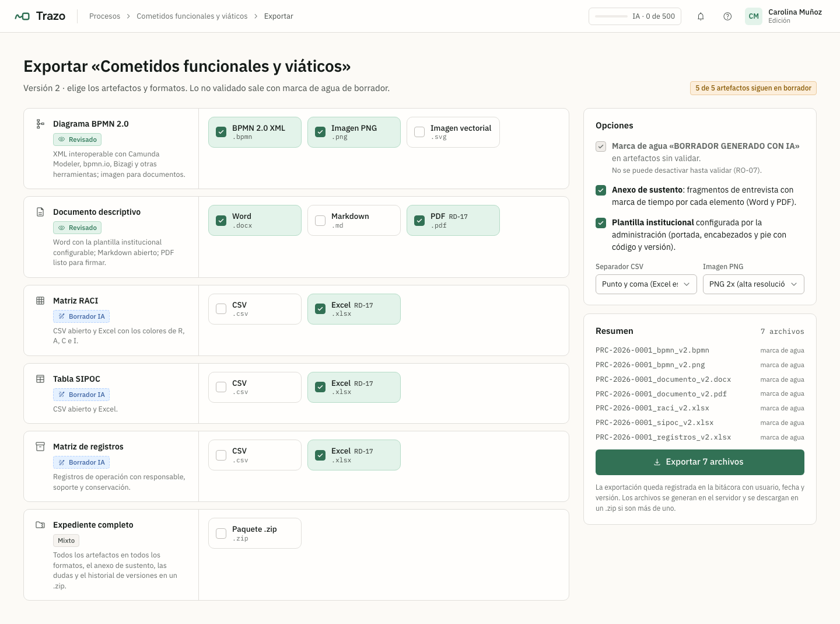Viewport: 840px width, 624px height.
Task: Click the pencil icon in RACI Borrador IA badge
Action: point(61,316)
